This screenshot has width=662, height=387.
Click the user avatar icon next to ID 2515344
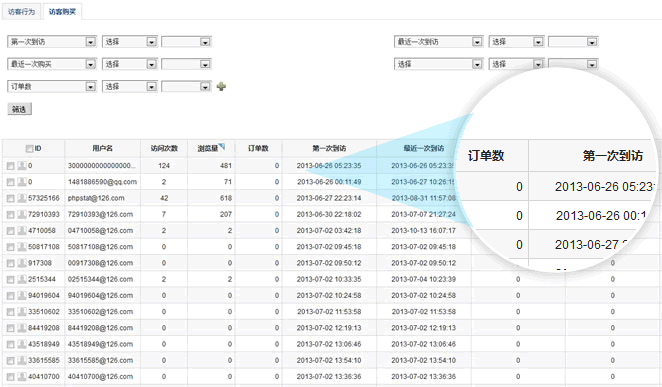pos(22,279)
